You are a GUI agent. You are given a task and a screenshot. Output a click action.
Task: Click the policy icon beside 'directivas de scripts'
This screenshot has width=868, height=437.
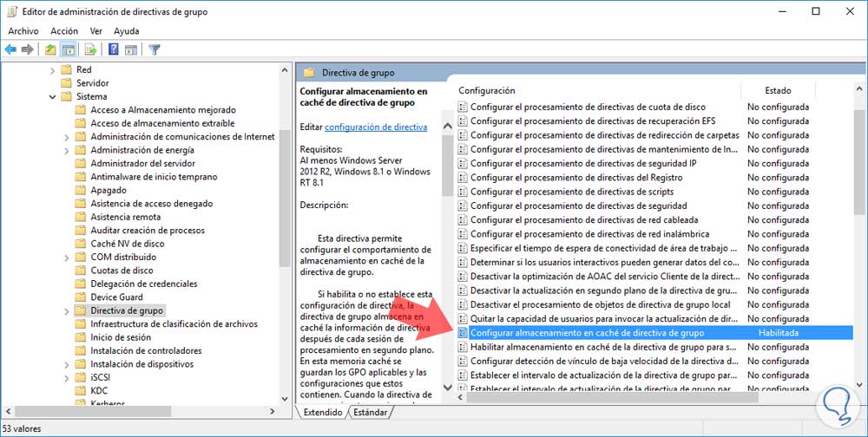pyautogui.click(x=463, y=192)
